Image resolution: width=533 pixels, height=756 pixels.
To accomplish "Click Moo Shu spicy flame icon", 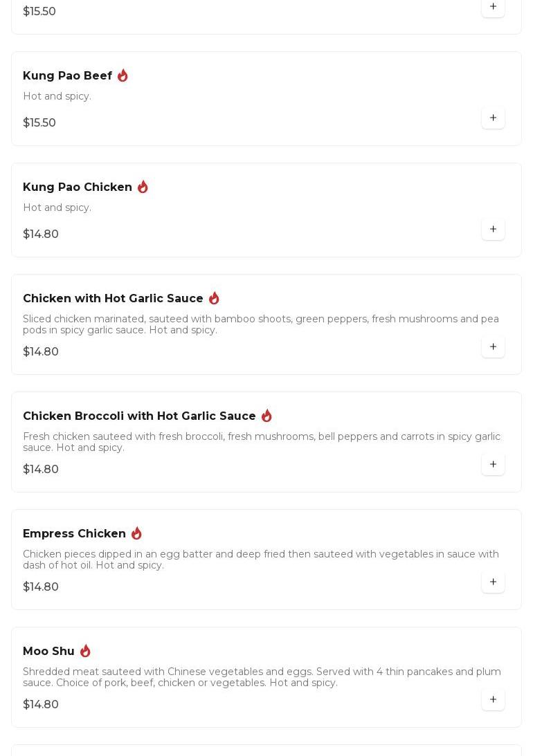I will click(x=85, y=651).
